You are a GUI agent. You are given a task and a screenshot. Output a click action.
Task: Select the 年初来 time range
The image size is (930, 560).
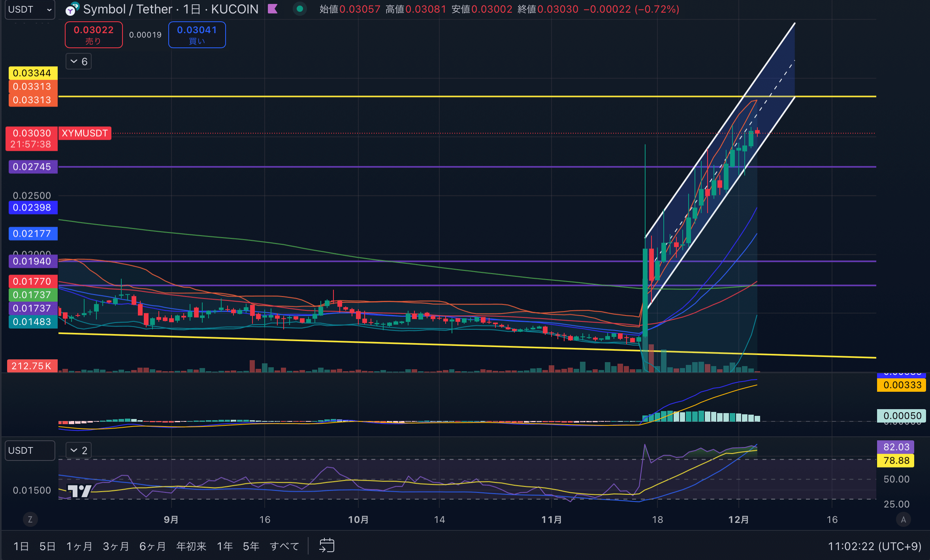tap(191, 546)
